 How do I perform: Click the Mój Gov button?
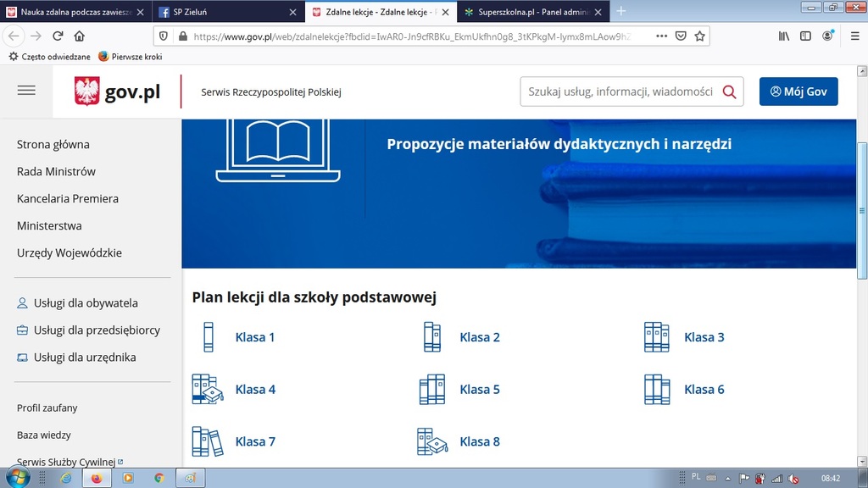(x=798, y=91)
